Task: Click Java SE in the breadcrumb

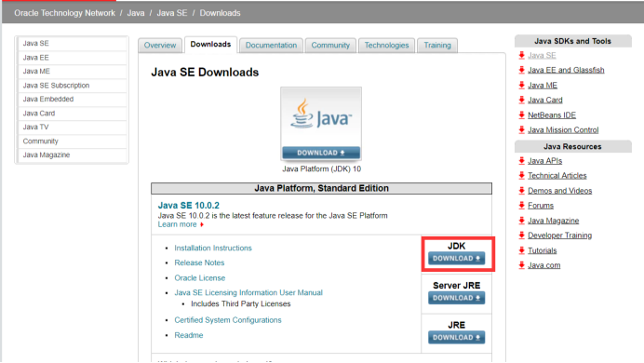Action: pyautogui.click(x=171, y=13)
